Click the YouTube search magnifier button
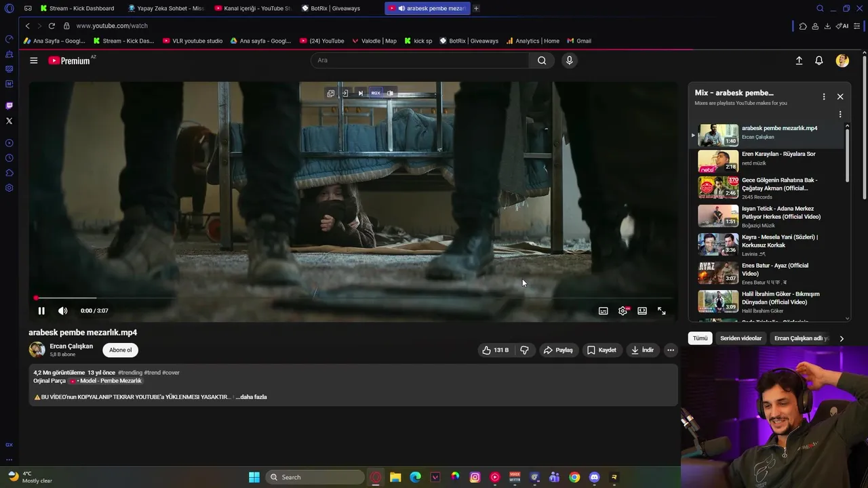Viewport: 868px width, 488px height. click(542, 60)
